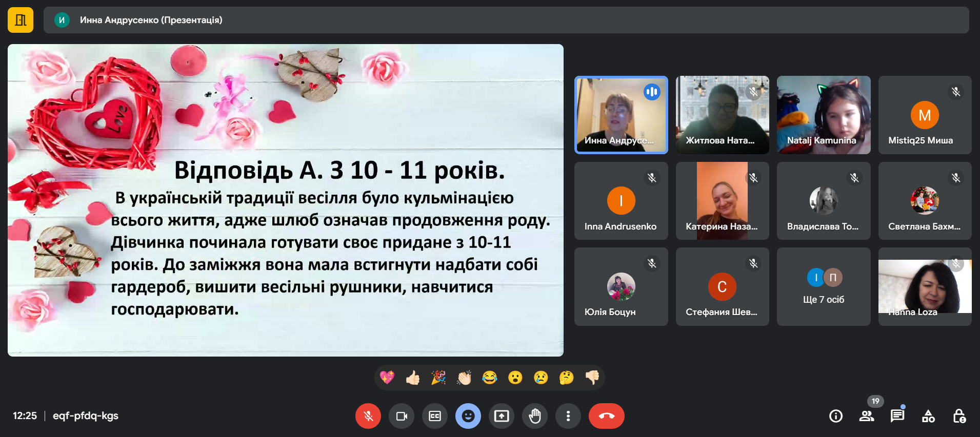Screen dimensions: 980x437
Task: Unmute the microphone in the bottom toolbar
Action: click(x=368, y=416)
